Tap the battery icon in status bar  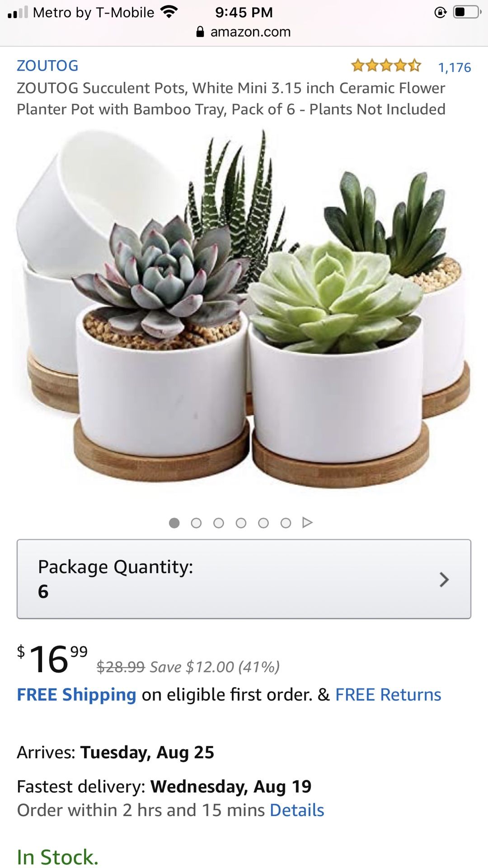pos(467,12)
